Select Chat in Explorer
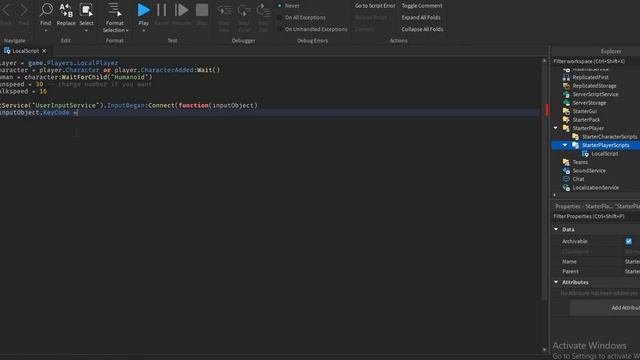 (578, 179)
